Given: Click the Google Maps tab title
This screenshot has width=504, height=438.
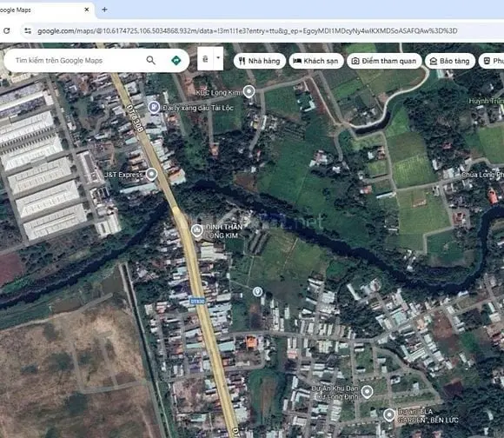Looking at the screenshot, I should tap(16, 10).
